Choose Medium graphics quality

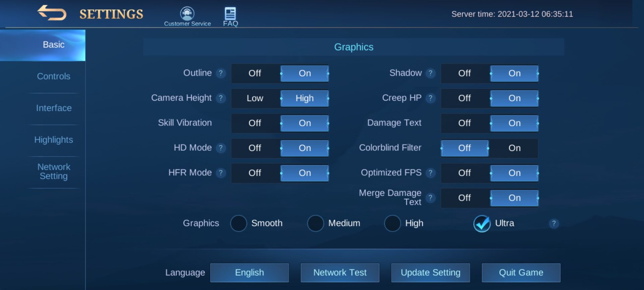pyautogui.click(x=315, y=224)
